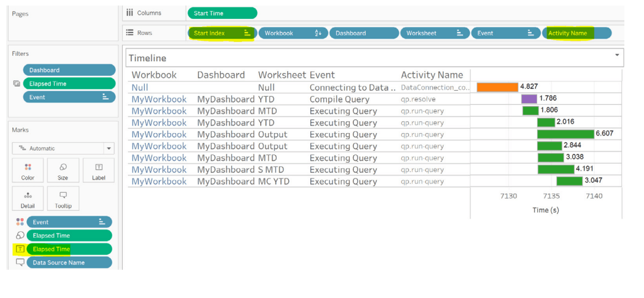Open the Label marks card button
Viewport: 644px width, 298px height.
(x=99, y=172)
